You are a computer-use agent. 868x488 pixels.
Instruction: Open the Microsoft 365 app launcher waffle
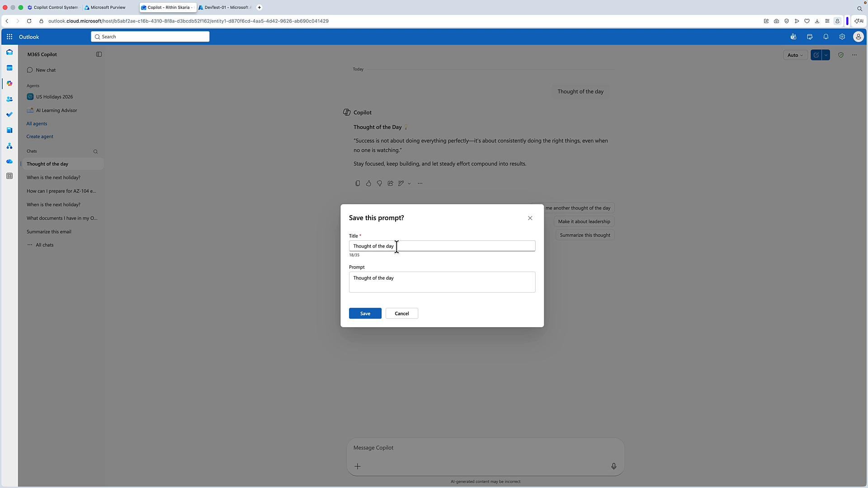click(x=9, y=37)
